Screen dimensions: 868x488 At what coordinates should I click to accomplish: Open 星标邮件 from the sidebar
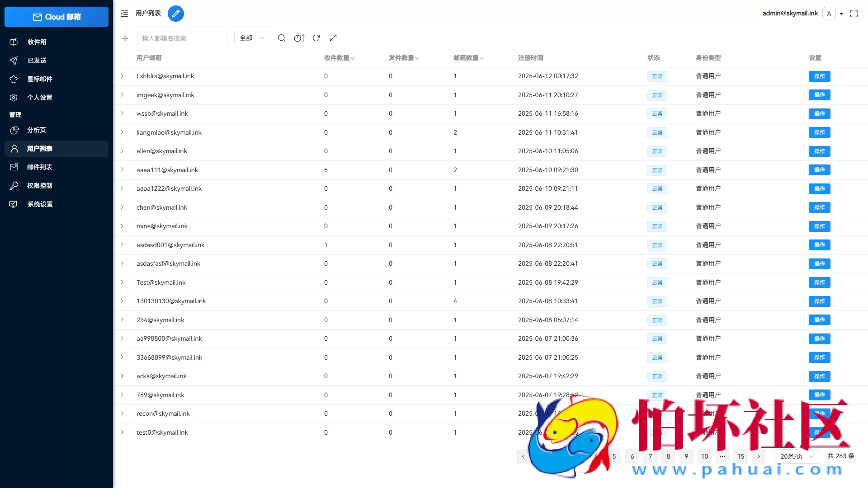(40, 79)
